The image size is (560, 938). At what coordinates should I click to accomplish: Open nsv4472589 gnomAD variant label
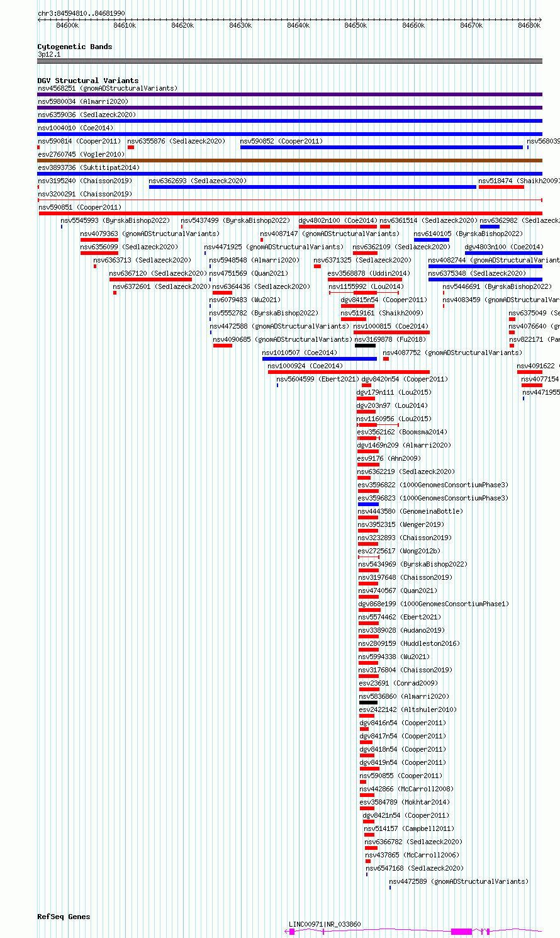coord(459,881)
